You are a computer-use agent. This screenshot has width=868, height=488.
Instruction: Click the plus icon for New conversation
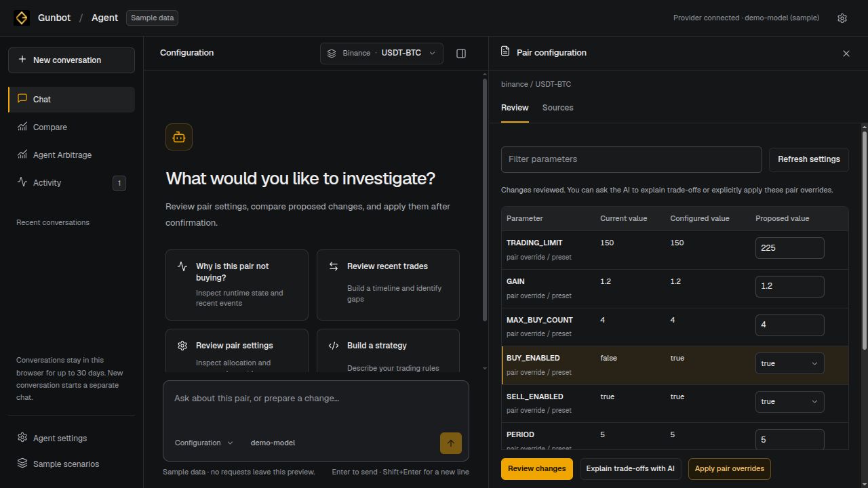pos(22,60)
